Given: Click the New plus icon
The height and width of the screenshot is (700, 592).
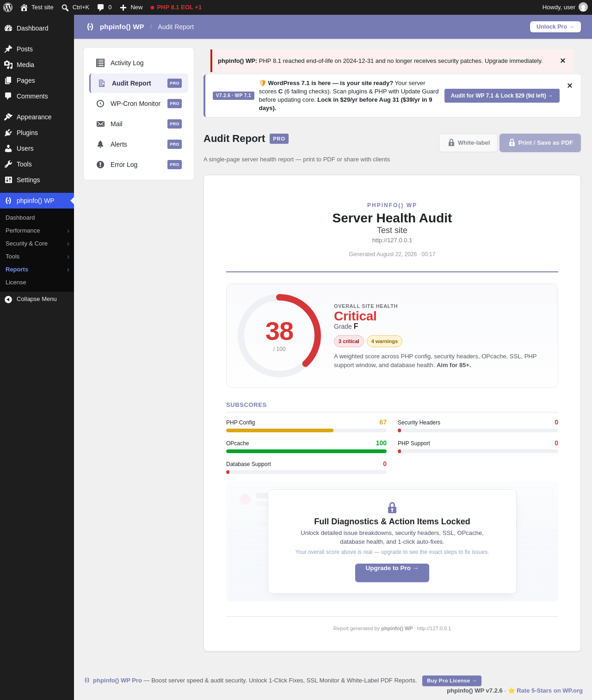Looking at the screenshot, I should (123, 7).
